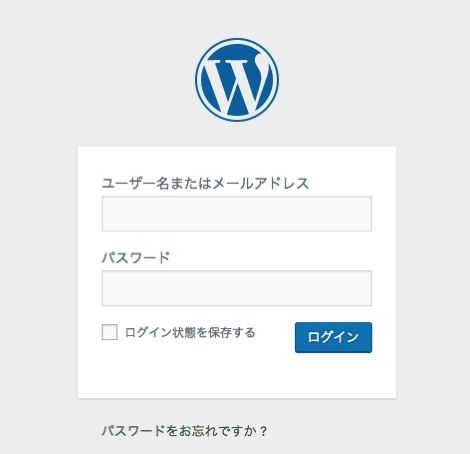Image resolution: width=470 pixels, height=454 pixels.
Task: Click the blue circular WordPress emblem
Action: coord(237,80)
